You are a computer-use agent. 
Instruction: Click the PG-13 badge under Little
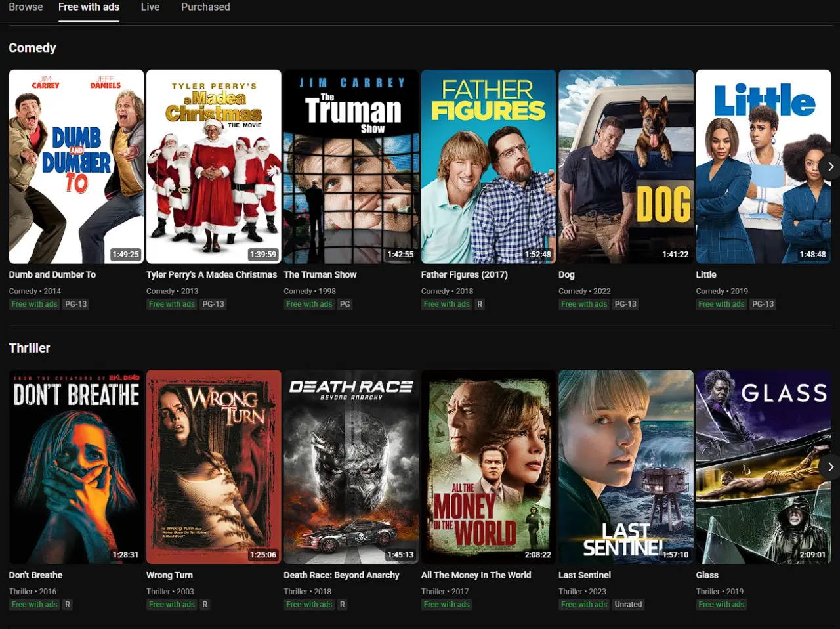[x=763, y=304]
